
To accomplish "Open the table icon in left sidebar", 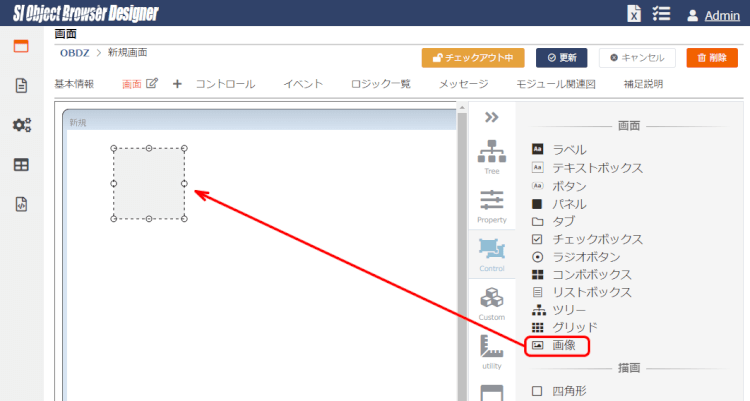I will (x=21, y=165).
